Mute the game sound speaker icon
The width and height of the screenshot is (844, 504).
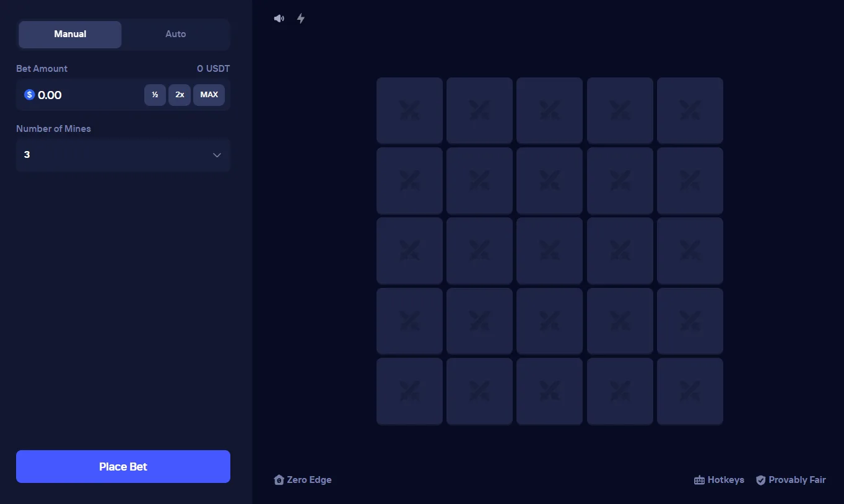pyautogui.click(x=279, y=19)
